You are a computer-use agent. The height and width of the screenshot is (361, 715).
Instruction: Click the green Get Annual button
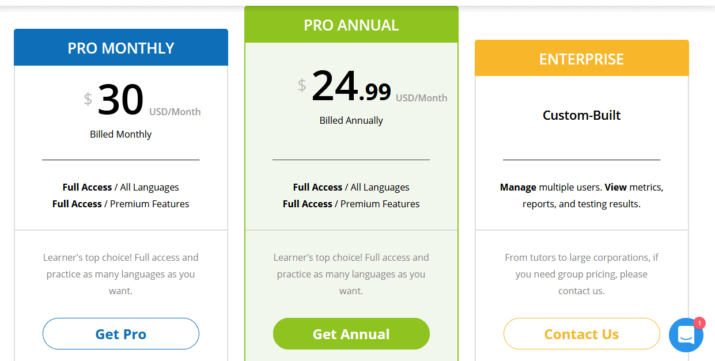(x=351, y=334)
